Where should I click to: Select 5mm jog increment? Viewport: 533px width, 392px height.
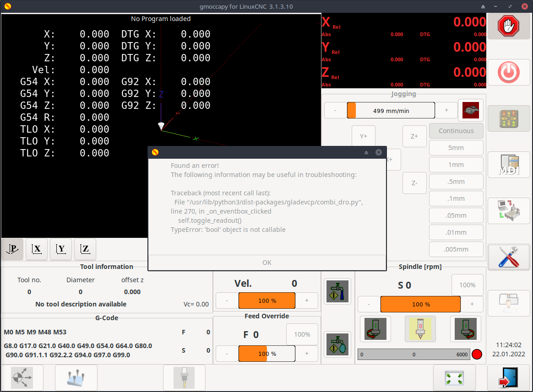(456, 148)
